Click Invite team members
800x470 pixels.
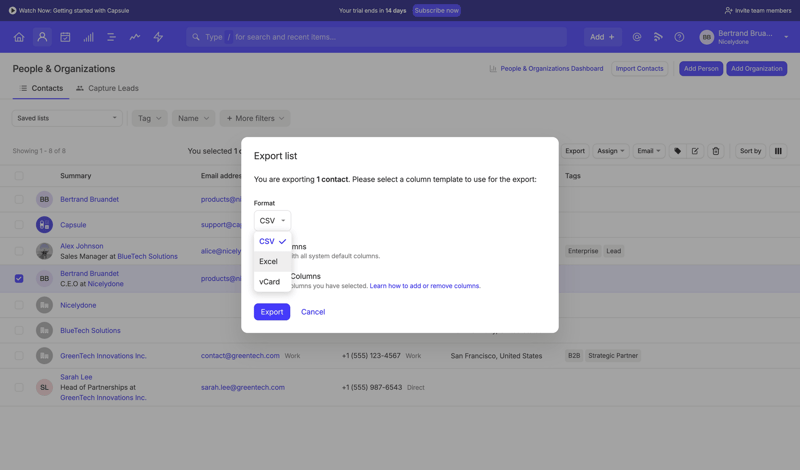[x=758, y=10]
